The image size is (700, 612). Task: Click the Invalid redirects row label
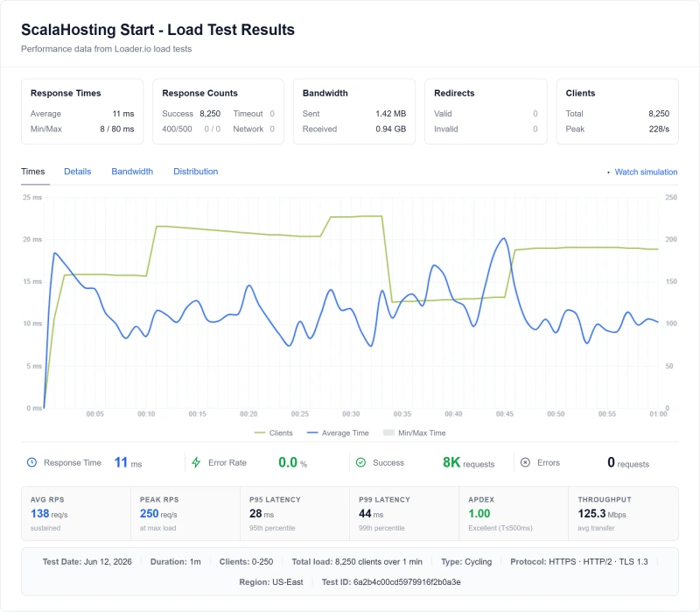[x=446, y=129]
